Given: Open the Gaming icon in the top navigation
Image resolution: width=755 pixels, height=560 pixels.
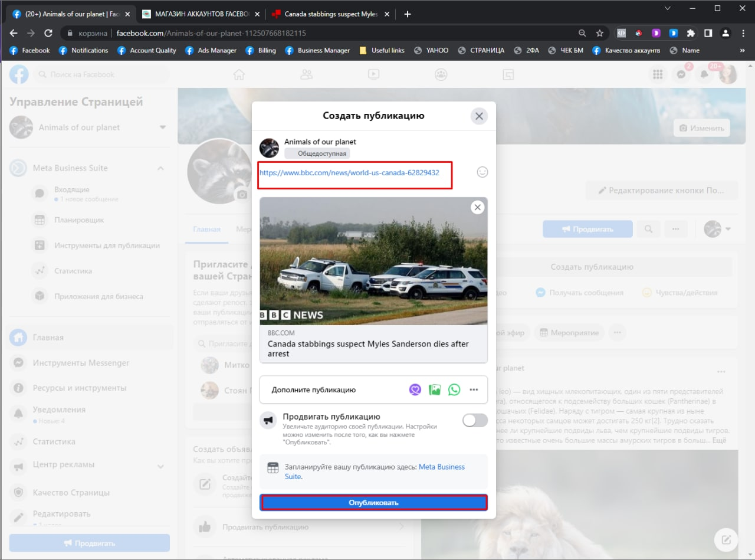Looking at the screenshot, I should click(508, 74).
